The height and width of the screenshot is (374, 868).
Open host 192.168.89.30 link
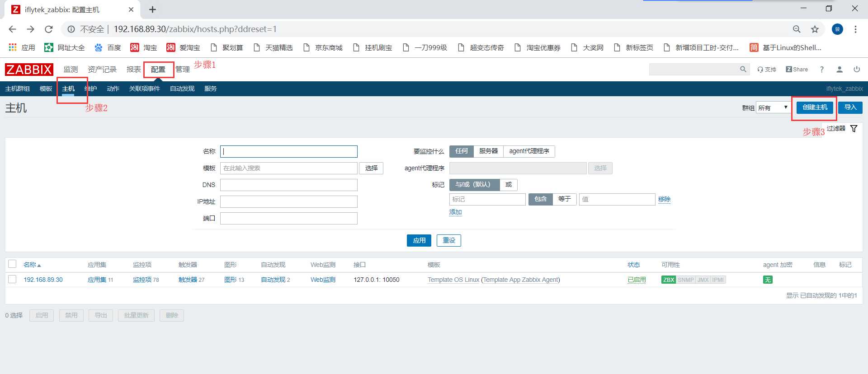pos(43,280)
